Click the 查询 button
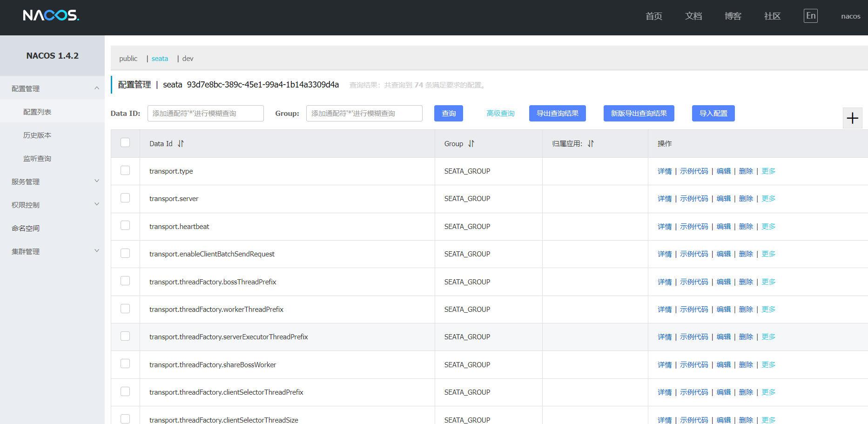 pyautogui.click(x=449, y=114)
